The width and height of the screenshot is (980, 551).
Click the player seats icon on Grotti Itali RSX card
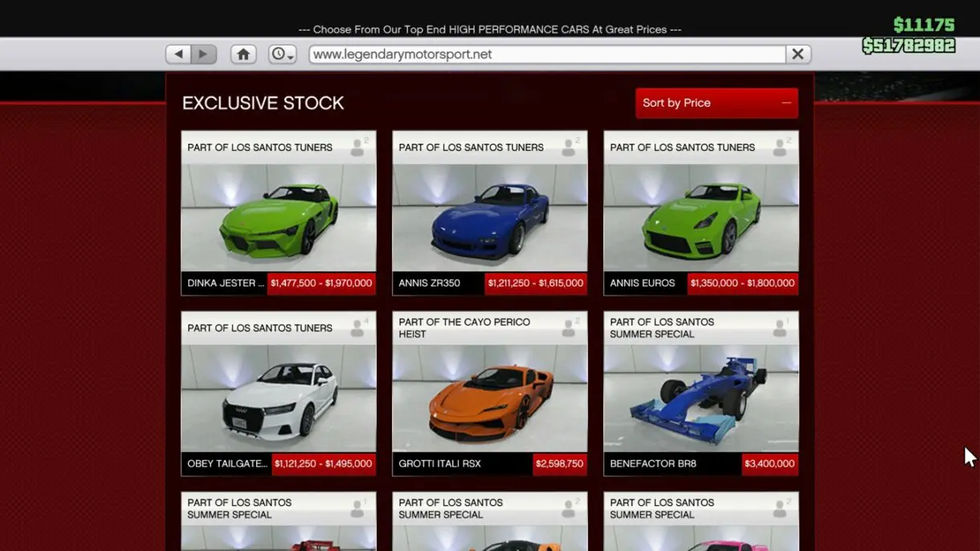point(570,328)
